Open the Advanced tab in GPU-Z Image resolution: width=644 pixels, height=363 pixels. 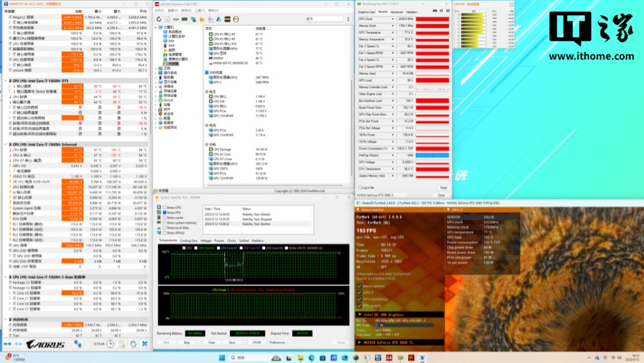(x=396, y=12)
